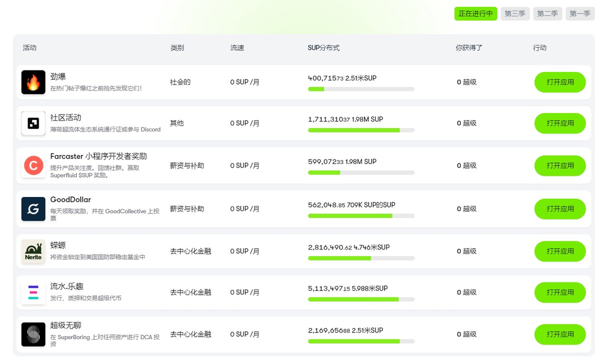Click the SUP分布式 column header
This screenshot has height=364, width=600.
point(323,48)
